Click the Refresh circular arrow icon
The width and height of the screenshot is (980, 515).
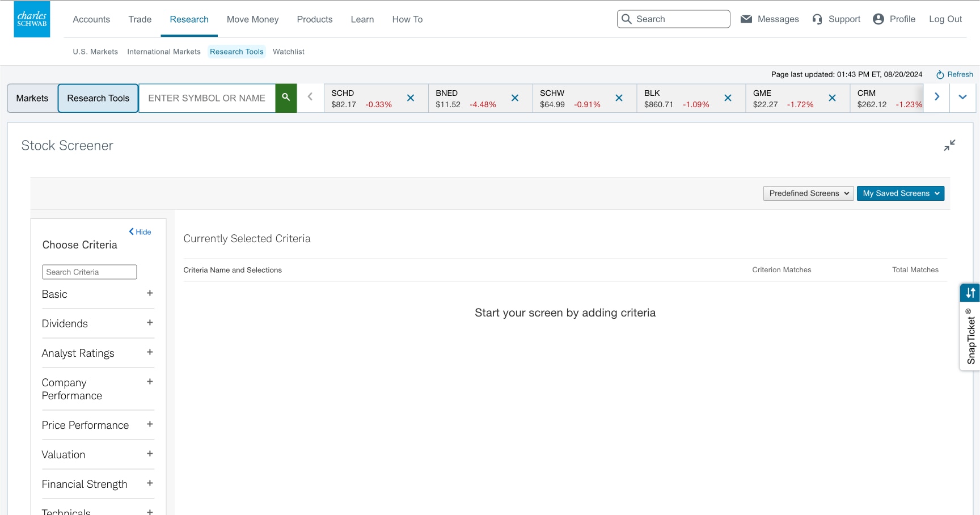point(940,75)
